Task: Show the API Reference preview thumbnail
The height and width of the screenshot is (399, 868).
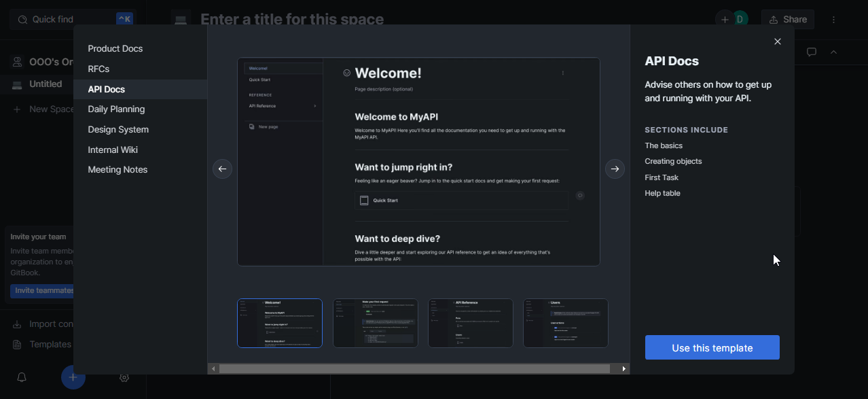Action: [x=470, y=323]
